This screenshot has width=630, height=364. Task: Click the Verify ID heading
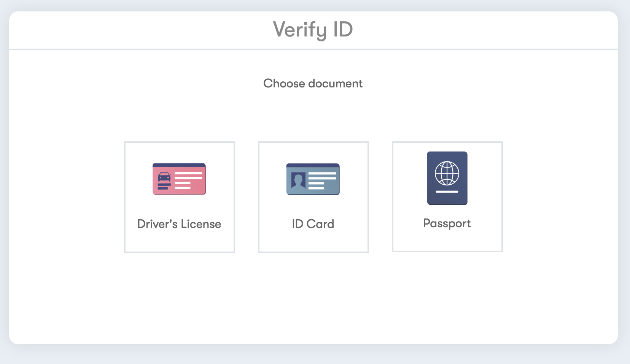[313, 30]
